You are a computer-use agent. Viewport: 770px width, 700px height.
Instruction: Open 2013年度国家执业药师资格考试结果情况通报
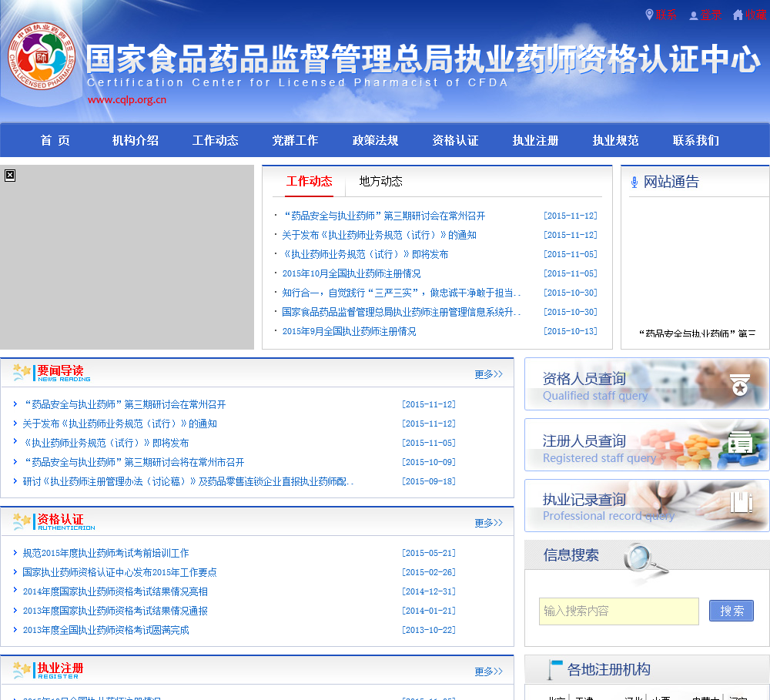115,611
